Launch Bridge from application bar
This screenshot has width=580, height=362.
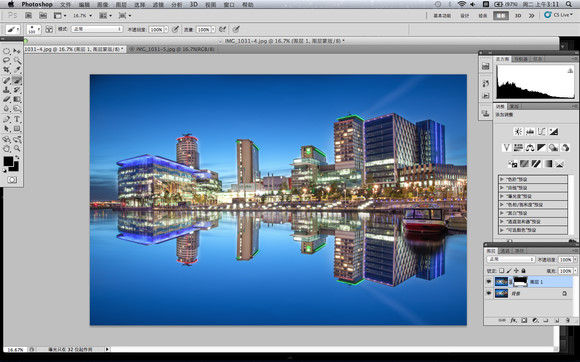(28, 16)
